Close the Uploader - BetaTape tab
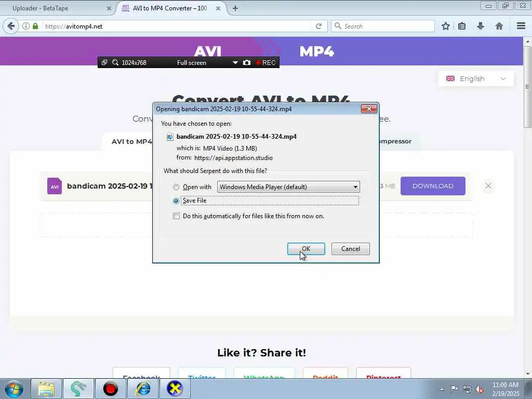This screenshot has width=532, height=399. coord(109,8)
